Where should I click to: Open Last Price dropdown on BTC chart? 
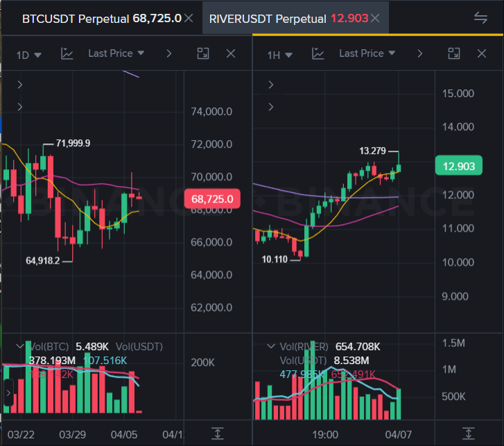(x=116, y=53)
